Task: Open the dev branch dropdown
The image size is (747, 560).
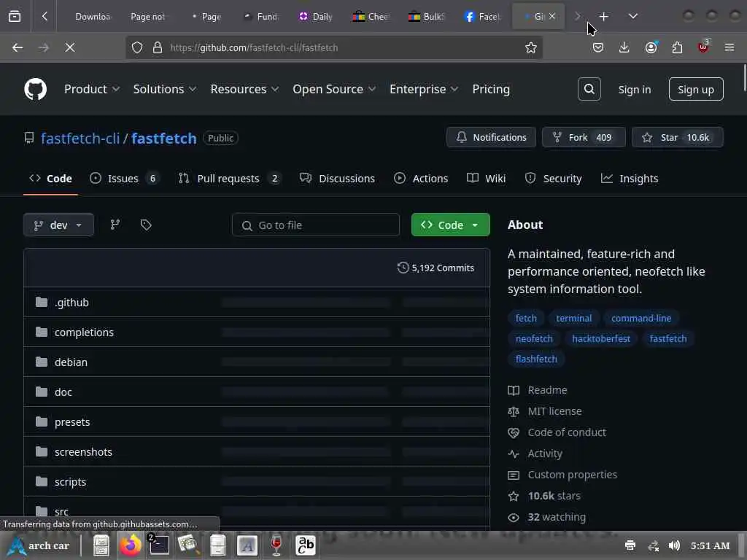Action: tap(58, 225)
